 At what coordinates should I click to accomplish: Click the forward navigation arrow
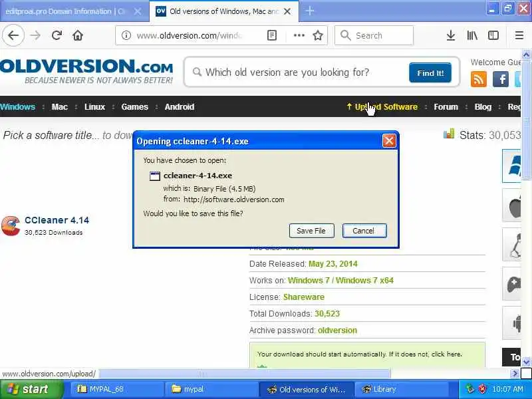(x=35, y=35)
